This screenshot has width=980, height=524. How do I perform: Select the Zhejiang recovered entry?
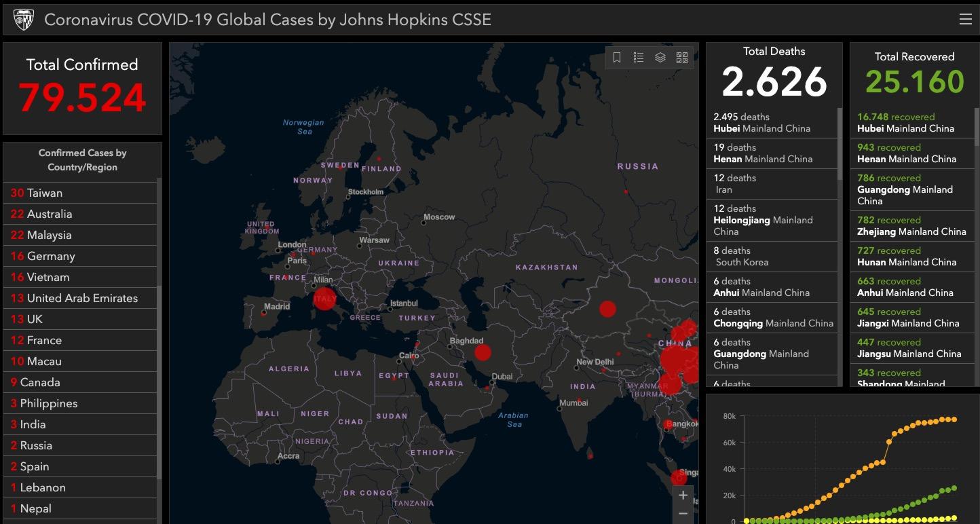911,226
